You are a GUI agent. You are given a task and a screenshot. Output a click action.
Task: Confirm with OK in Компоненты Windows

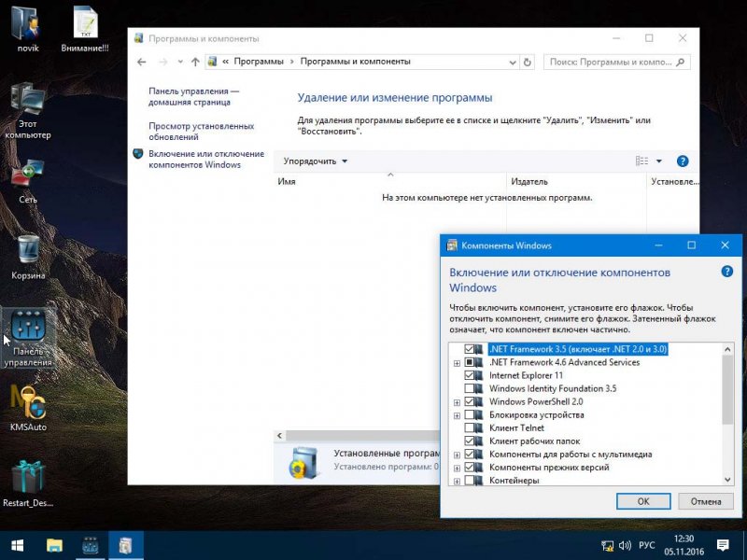tap(643, 501)
